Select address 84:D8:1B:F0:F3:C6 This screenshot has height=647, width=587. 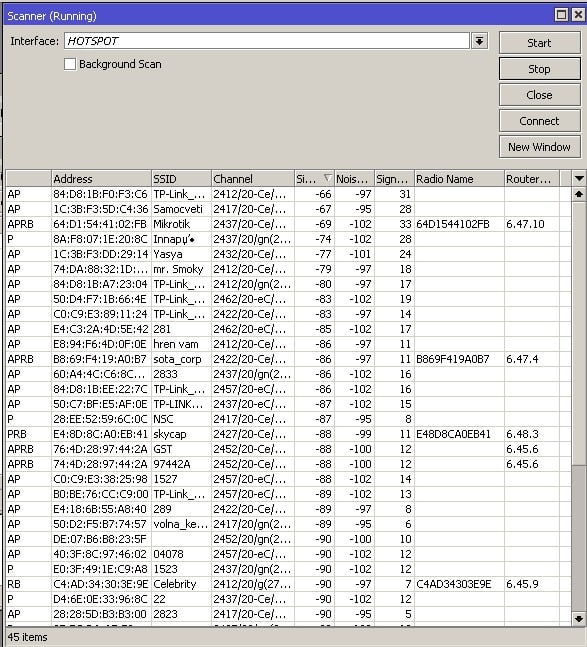pos(100,194)
